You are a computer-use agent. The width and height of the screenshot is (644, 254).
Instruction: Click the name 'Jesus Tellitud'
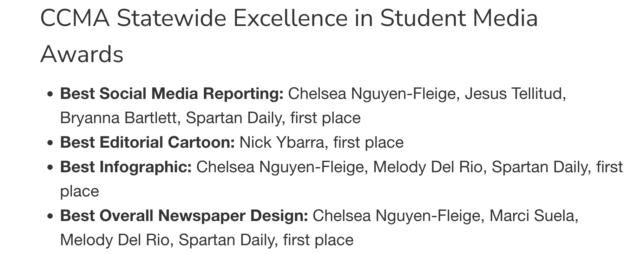(514, 94)
